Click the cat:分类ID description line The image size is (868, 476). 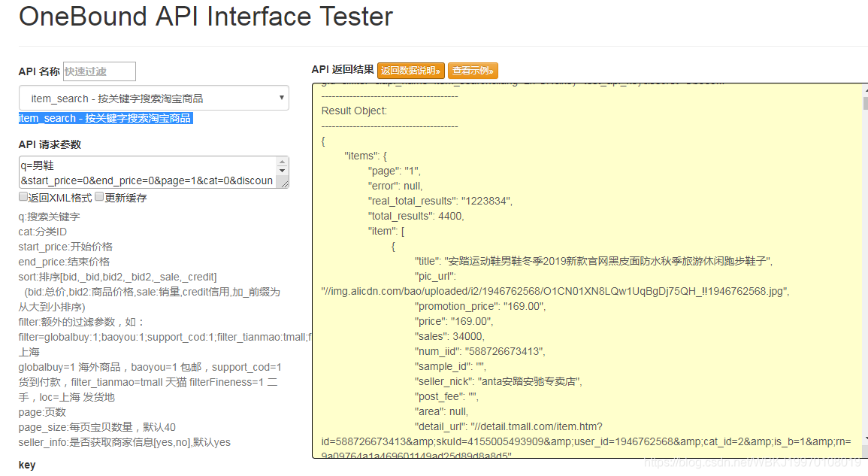[x=43, y=232]
